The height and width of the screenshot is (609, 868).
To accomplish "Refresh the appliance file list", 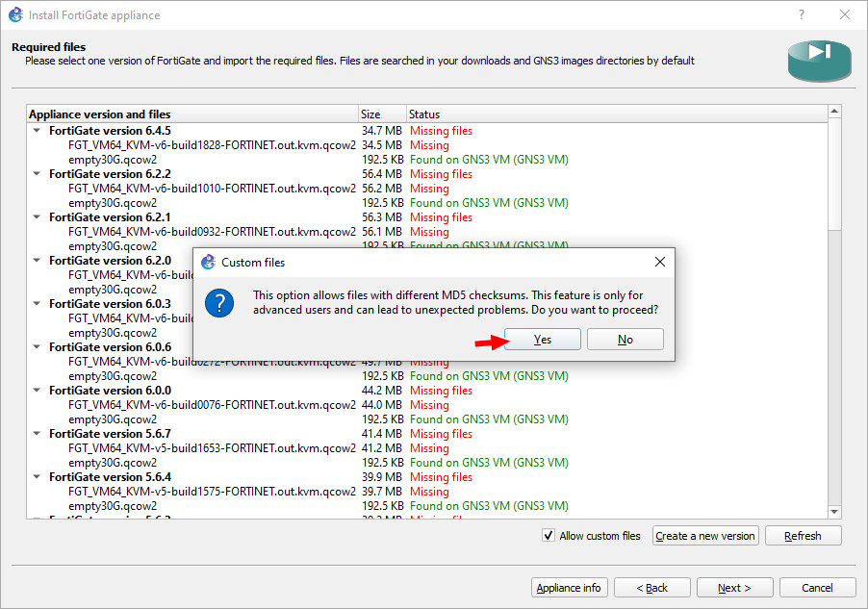I will tap(803, 536).
